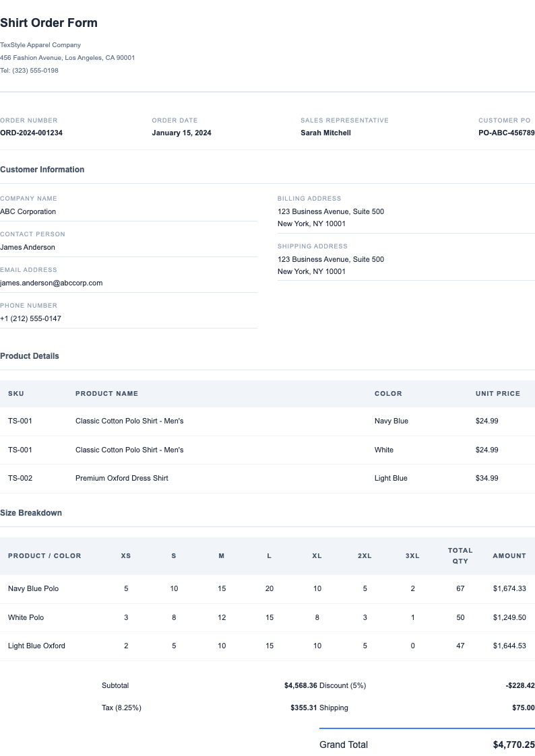Click the TS-002 SKU cell
Viewport: 535px width, 756px height.
click(x=20, y=479)
